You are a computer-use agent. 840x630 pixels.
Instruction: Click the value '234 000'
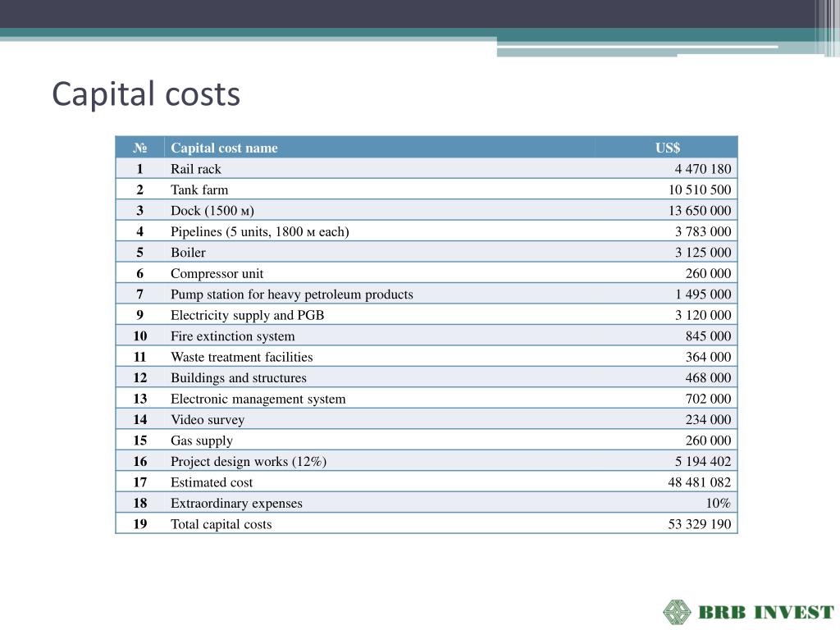708,419
